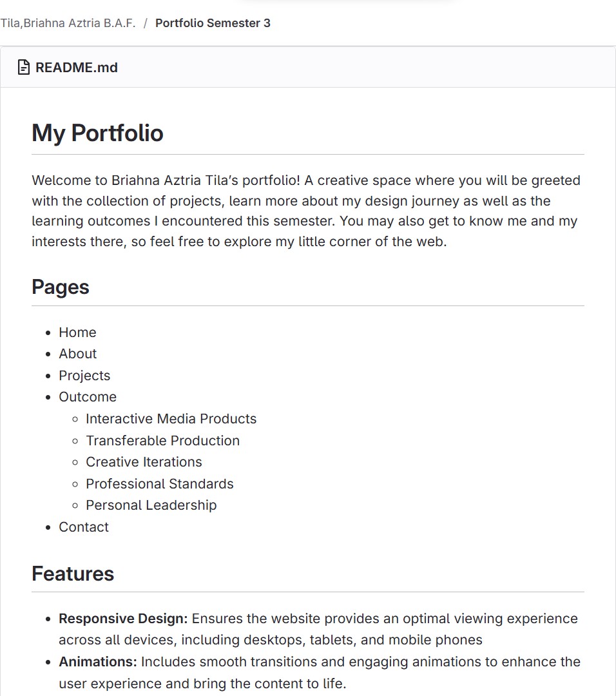The image size is (616, 696).
Task: Click the Contact list item
Action: click(84, 527)
